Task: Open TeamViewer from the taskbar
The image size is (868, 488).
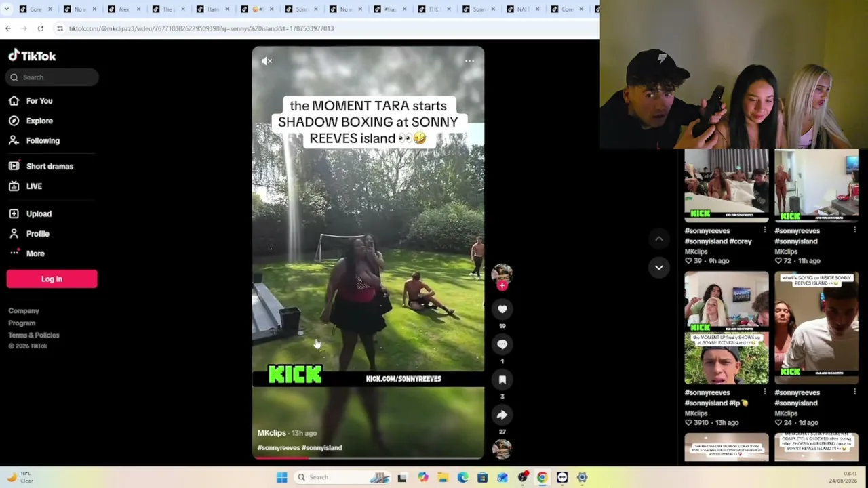Action: 562,477
